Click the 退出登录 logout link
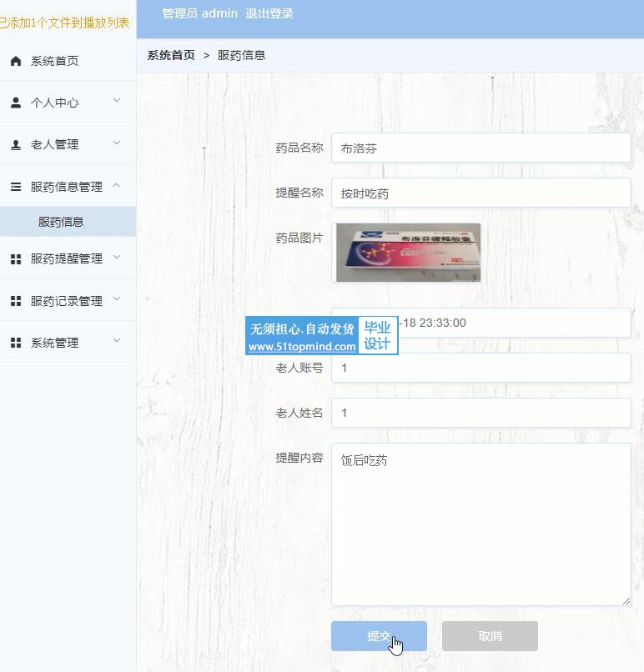The width and height of the screenshot is (644, 672). [x=269, y=13]
